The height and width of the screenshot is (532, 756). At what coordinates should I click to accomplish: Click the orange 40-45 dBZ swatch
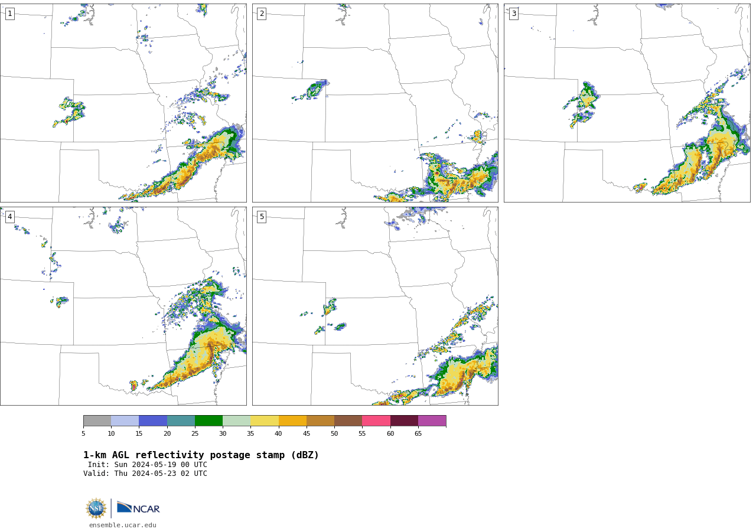[x=292, y=421]
